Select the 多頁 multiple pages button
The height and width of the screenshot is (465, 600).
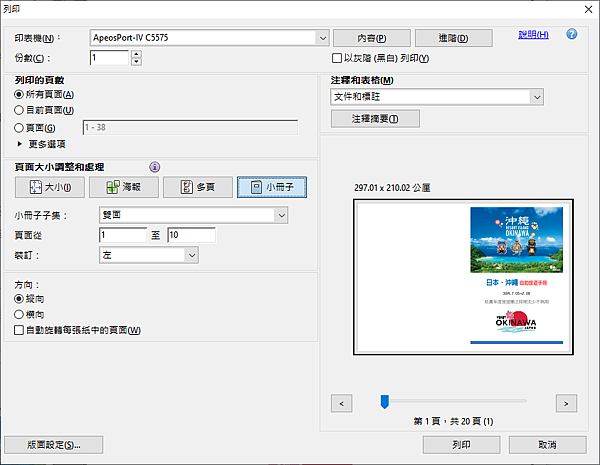click(x=198, y=187)
